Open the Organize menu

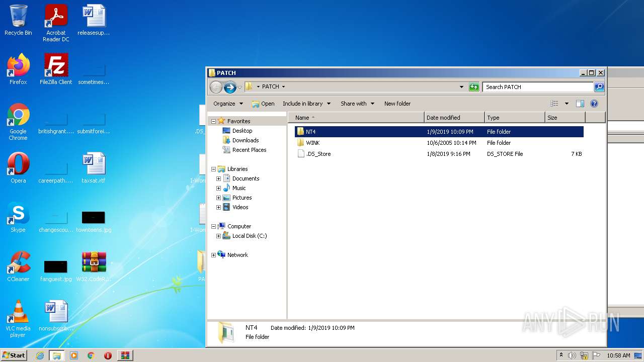(x=228, y=104)
